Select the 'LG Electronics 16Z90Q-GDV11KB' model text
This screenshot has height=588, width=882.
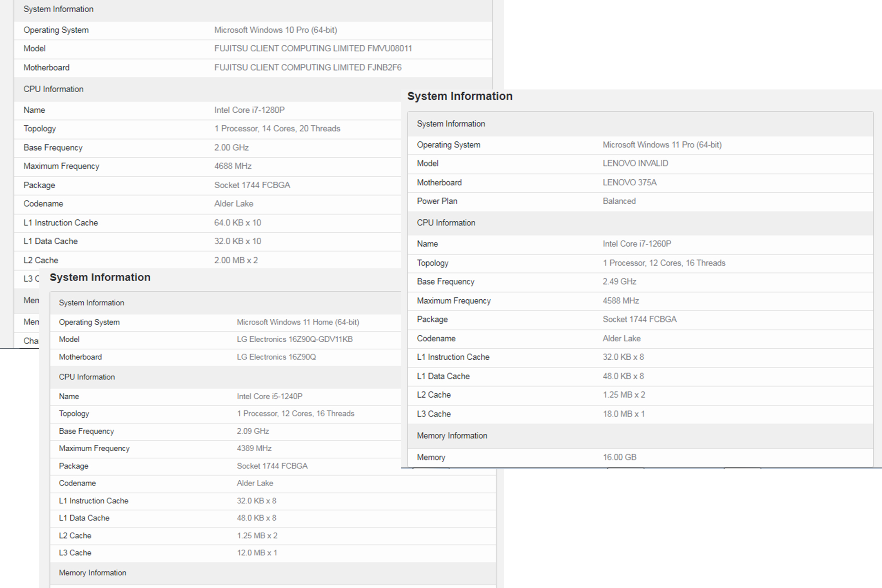point(295,339)
